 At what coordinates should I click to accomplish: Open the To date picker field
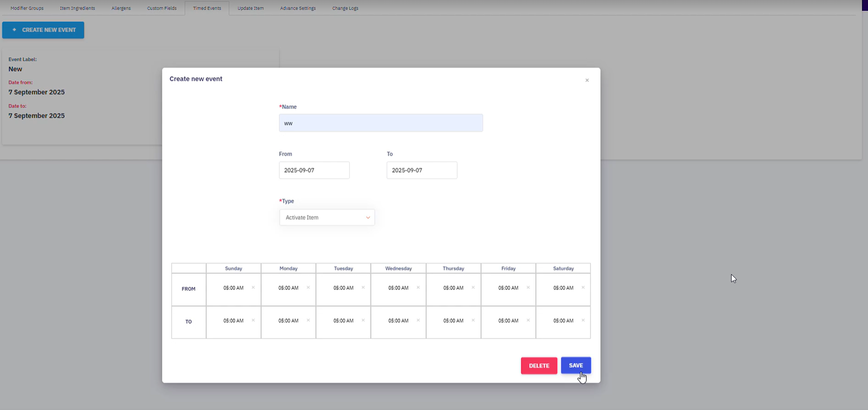[x=421, y=170]
